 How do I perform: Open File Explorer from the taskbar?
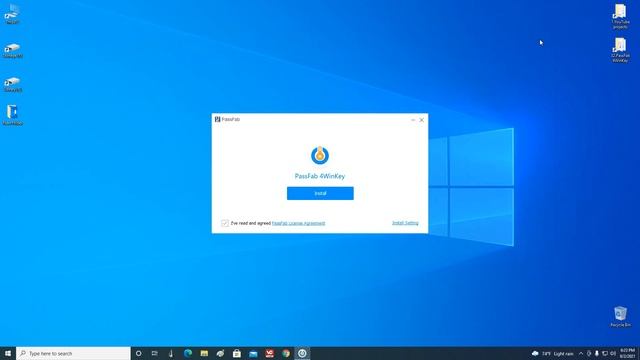tap(204, 353)
